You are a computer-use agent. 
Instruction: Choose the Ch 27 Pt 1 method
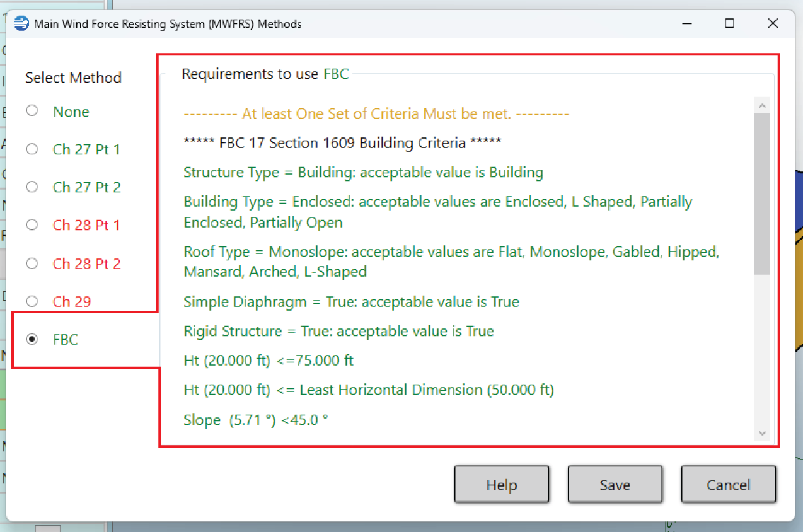32,149
